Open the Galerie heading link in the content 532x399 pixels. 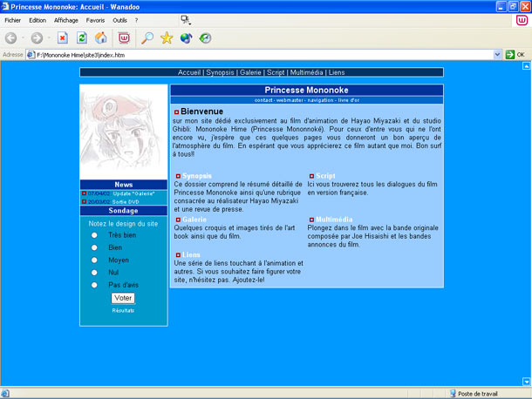194,220
